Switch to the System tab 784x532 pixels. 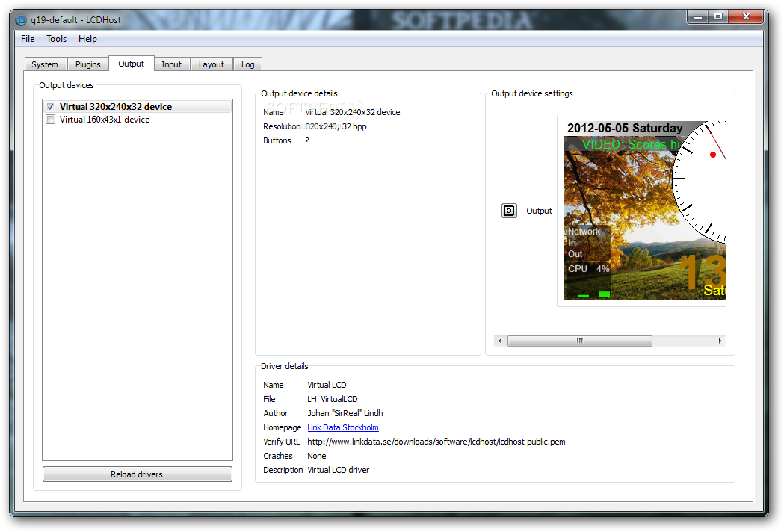pos(45,64)
